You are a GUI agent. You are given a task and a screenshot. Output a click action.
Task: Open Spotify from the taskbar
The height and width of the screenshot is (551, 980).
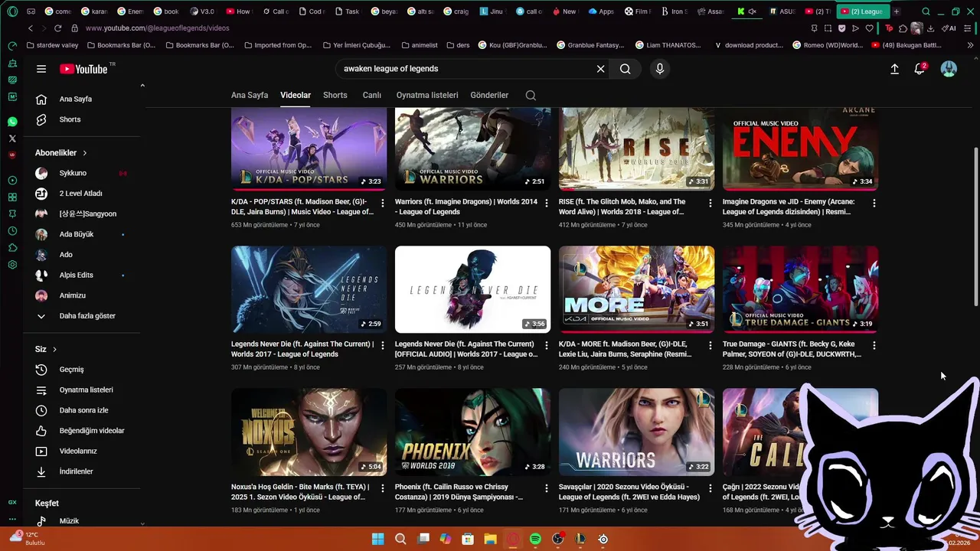(535, 540)
